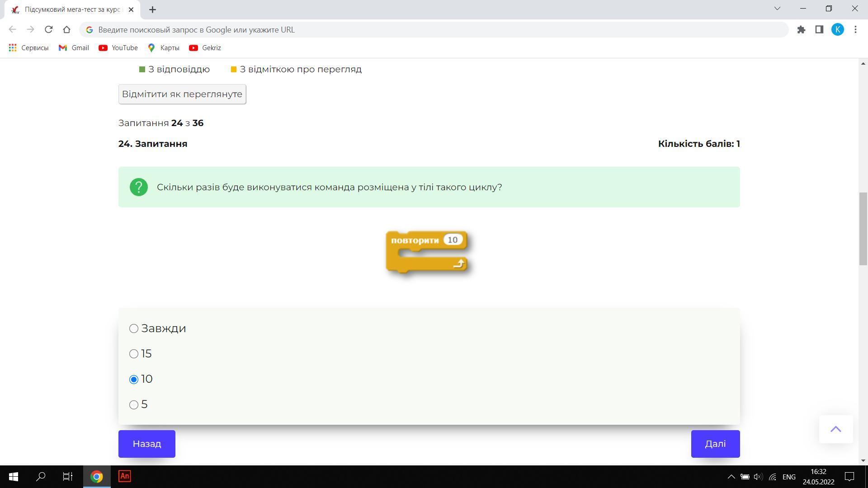Click the "Відмітити як переглянуте" button

pyautogui.click(x=182, y=94)
